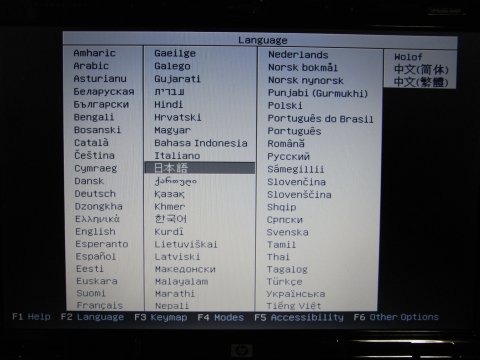
Task: Pick Español in the first column
Action: tap(96, 257)
